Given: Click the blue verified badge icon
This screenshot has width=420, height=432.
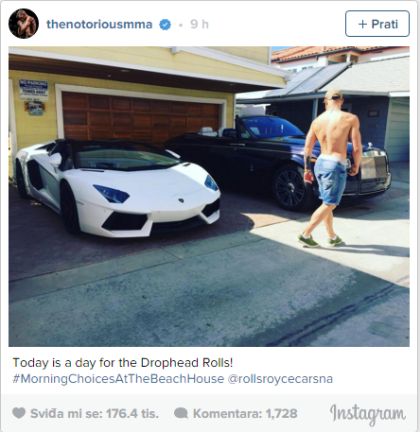Looking at the screenshot, I should point(165,24).
